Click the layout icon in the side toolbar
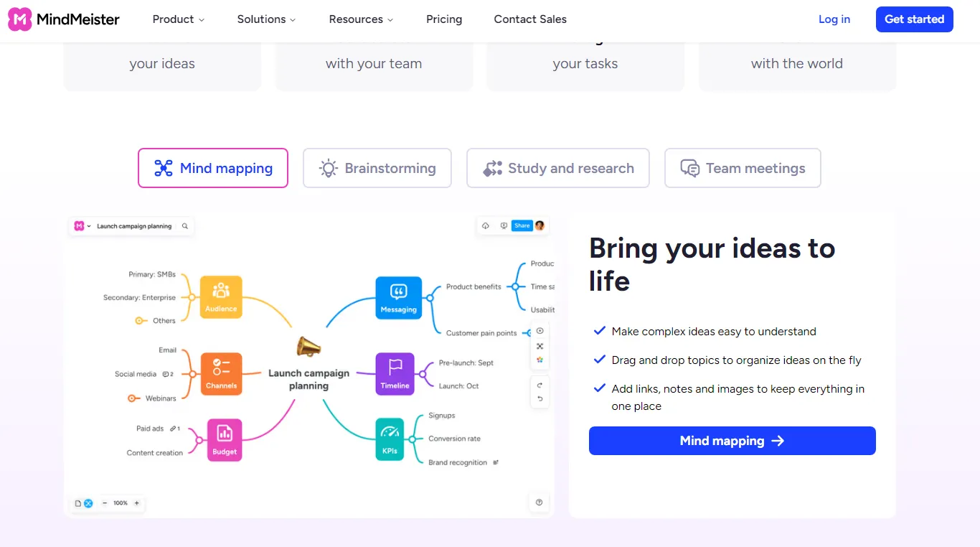 (540, 346)
